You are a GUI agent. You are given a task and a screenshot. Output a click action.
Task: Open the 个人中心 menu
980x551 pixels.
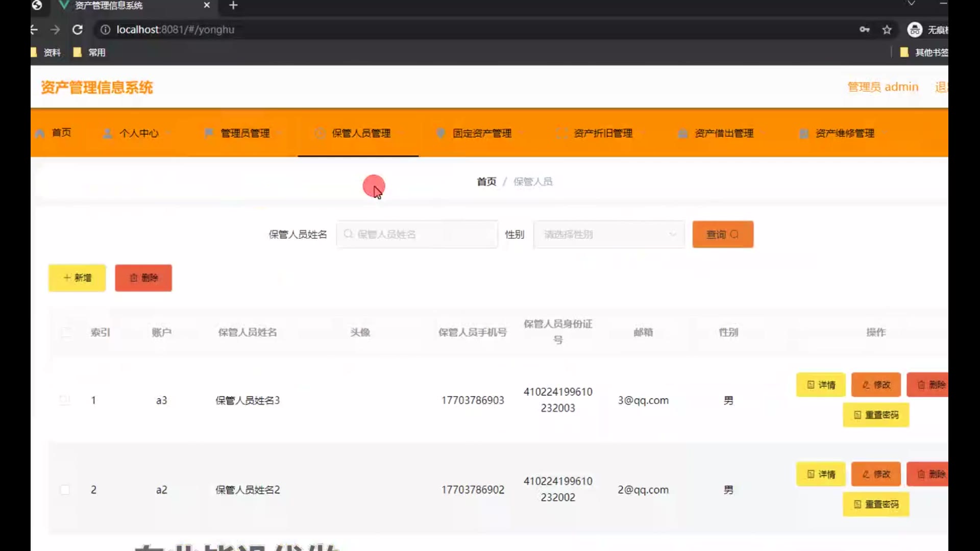137,133
